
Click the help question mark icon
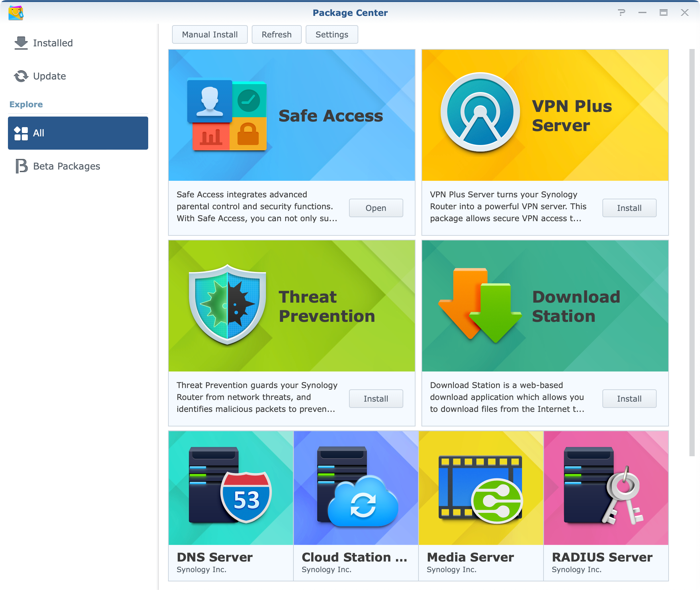pos(622,13)
